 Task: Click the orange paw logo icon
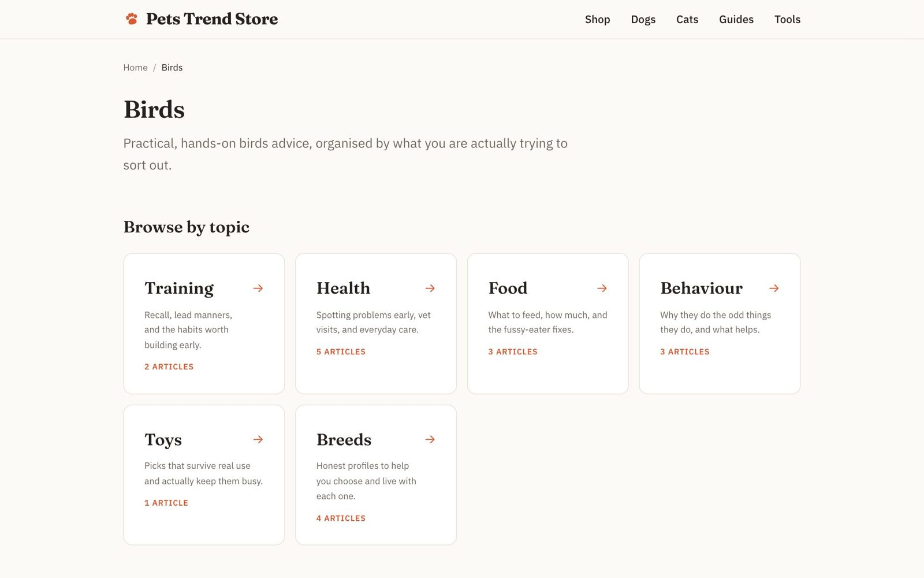click(x=132, y=19)
